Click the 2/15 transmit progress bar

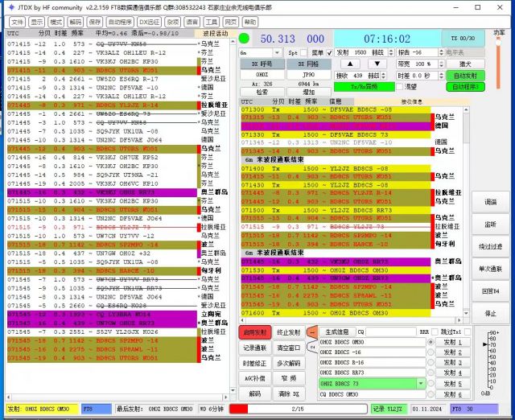click(298, 409)
